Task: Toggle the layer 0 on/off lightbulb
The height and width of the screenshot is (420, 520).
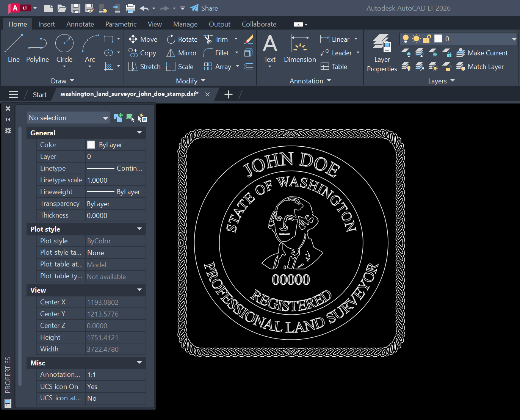Action: tap(406, 39)
